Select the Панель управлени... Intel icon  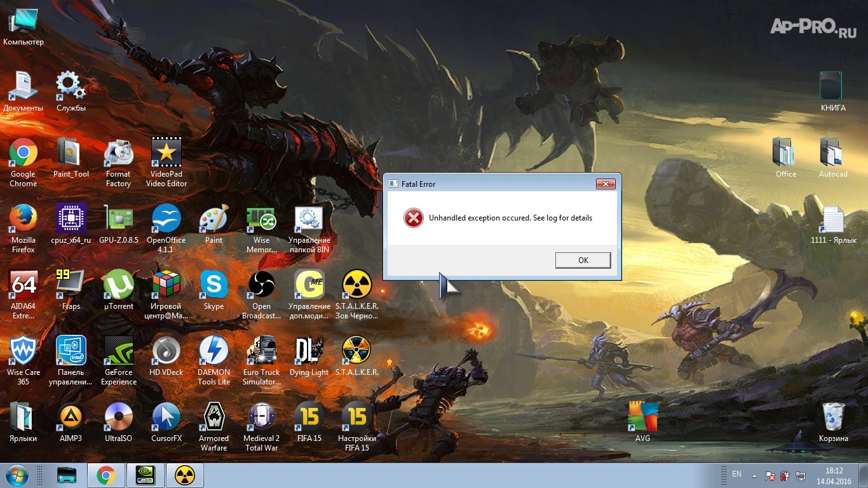71,362
